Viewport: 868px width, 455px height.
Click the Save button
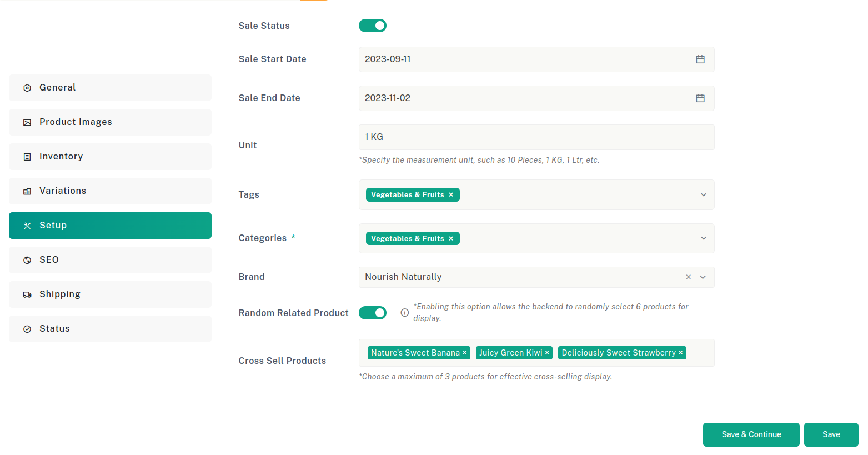click(831, 434)
